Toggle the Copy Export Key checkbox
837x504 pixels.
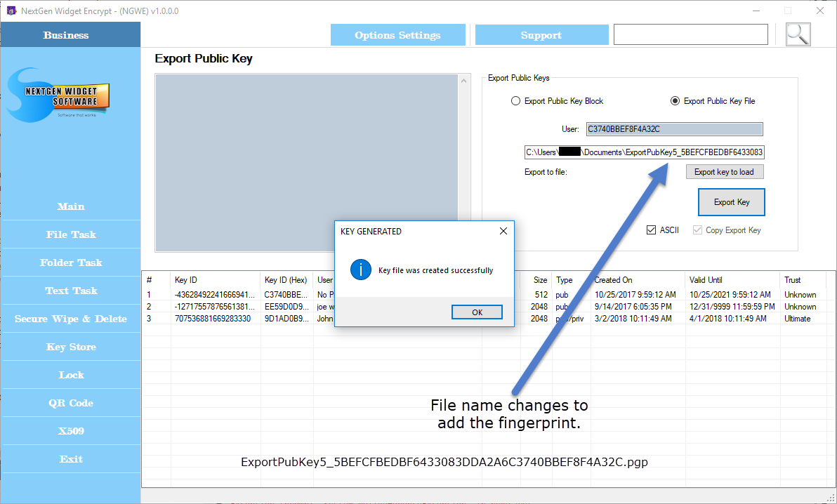[x=697, y=230]
